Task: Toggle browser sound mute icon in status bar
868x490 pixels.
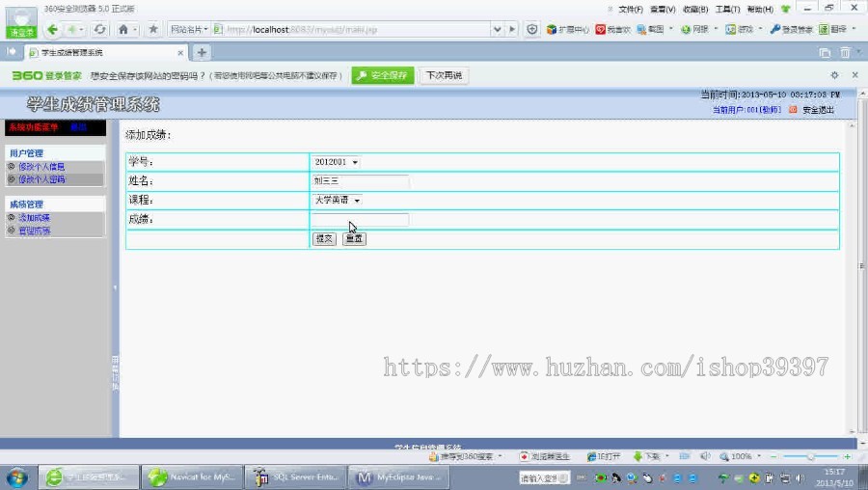Action: click(x=705, y=456)
